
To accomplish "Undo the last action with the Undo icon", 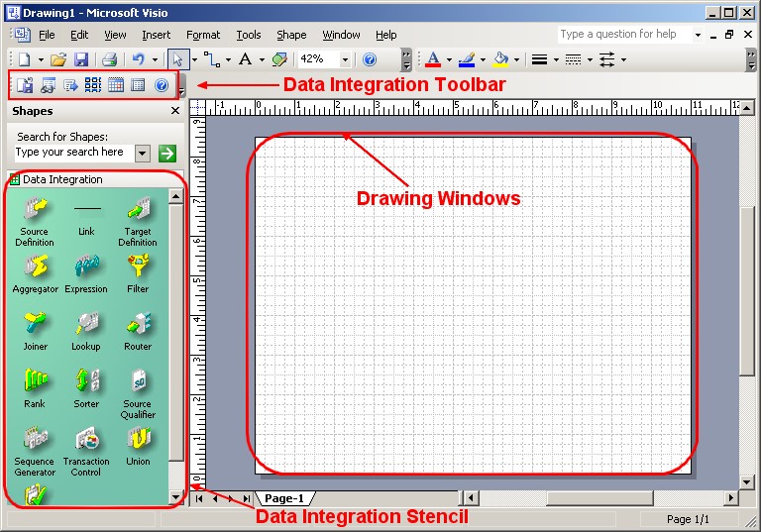I will [139, 59].
